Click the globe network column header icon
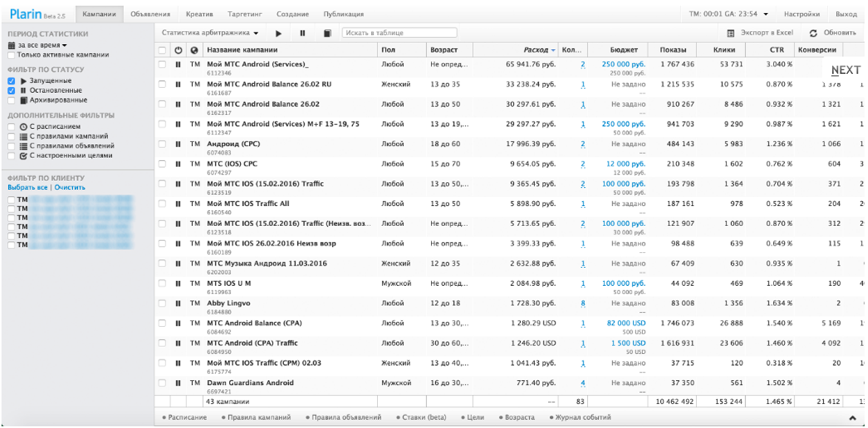 click(x=194, y=50)
